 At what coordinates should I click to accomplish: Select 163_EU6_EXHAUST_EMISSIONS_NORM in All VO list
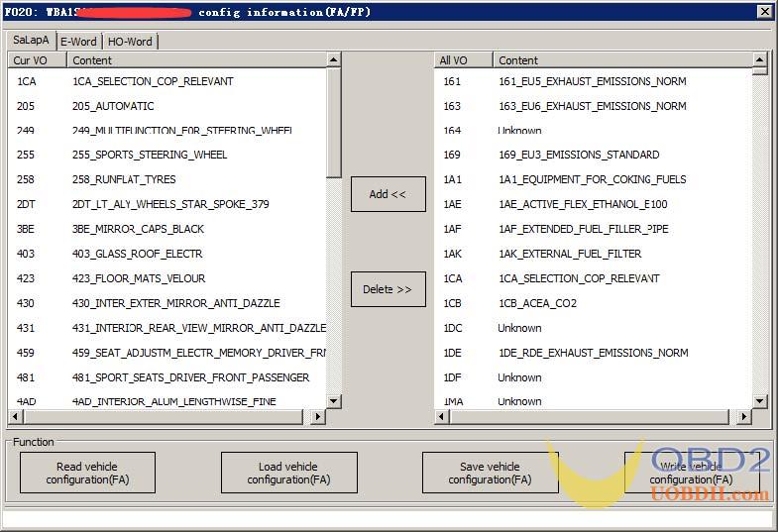tap(592, 106)
